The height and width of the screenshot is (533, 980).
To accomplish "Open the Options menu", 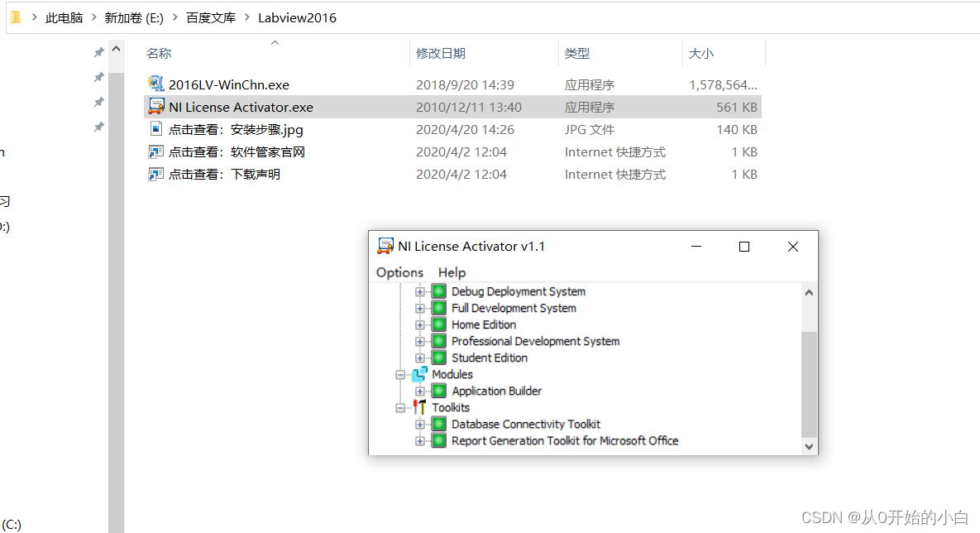I will (x=399, y=272).
